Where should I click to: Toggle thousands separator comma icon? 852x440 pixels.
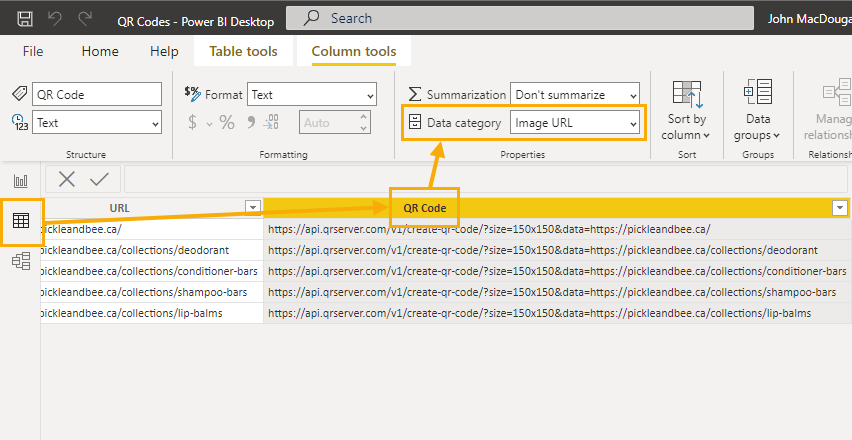pyautogui.click(x=250, y=122)
